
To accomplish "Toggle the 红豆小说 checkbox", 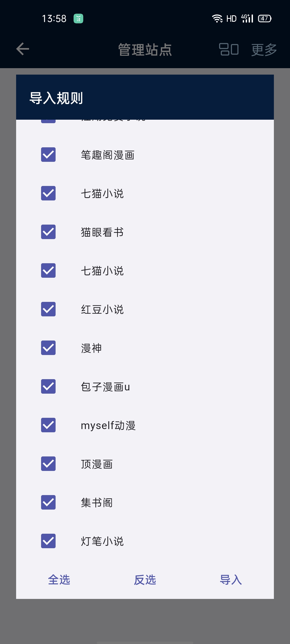I will [48, 309].
